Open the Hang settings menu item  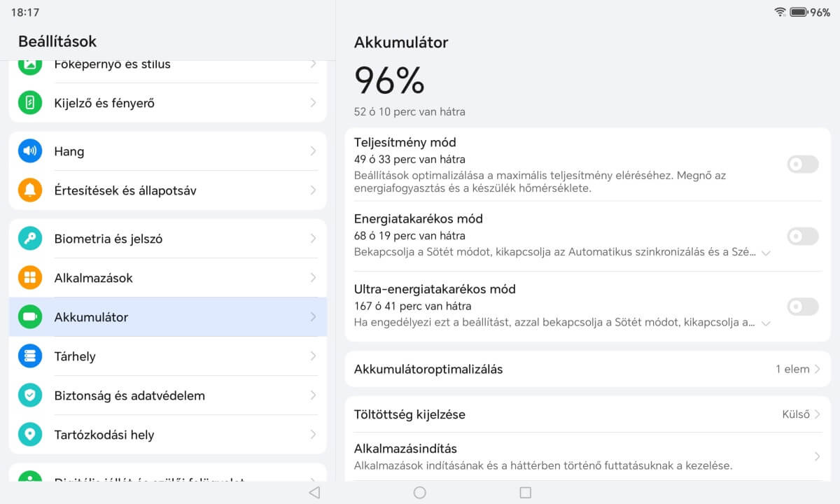[168, 151]
